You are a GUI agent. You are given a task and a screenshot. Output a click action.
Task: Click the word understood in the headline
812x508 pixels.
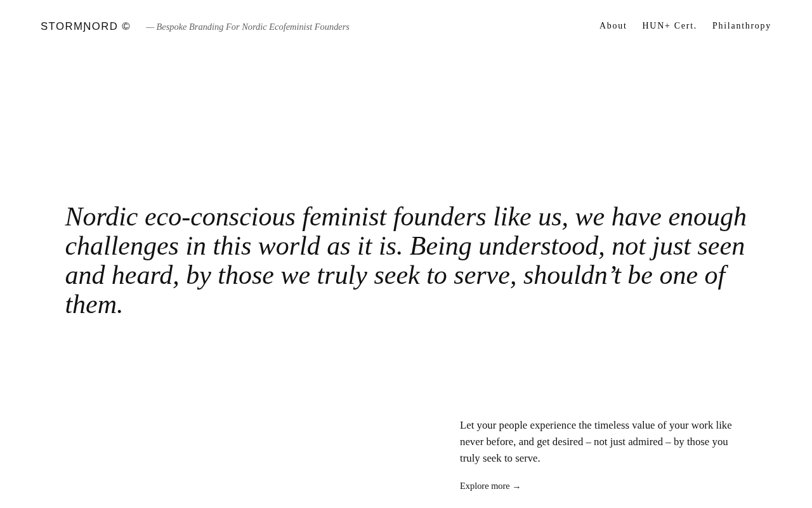(x=538, y=246)
